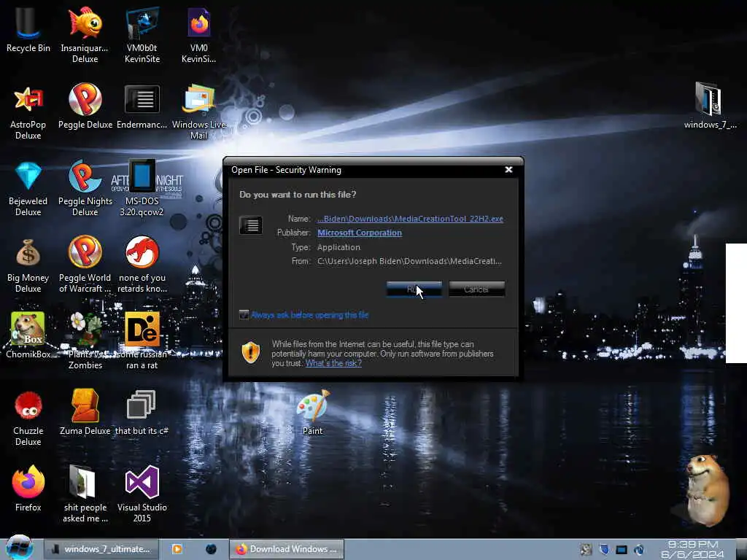This screenshot has width=747, height=560.
Task: Click Run in the Security Warning dialog
Action: tap(414, 289)
